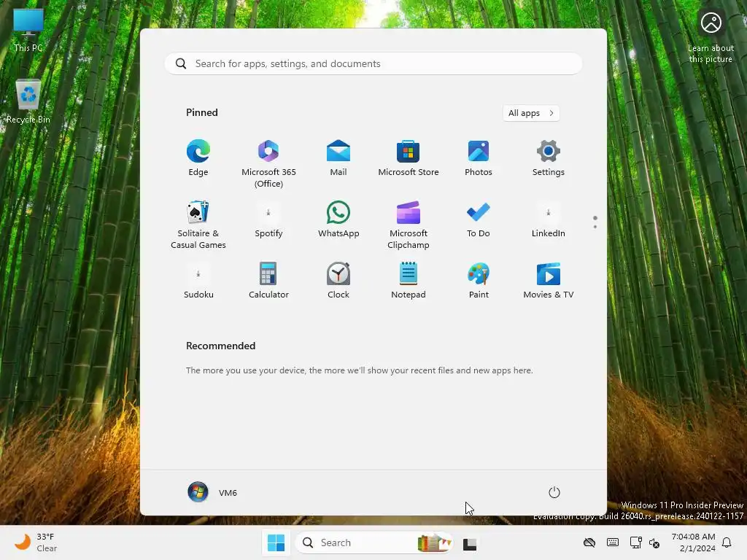The image size is (747, 560).
Task: Select the Recycle Bin desktop icon
Action: [x=28, y=101]
